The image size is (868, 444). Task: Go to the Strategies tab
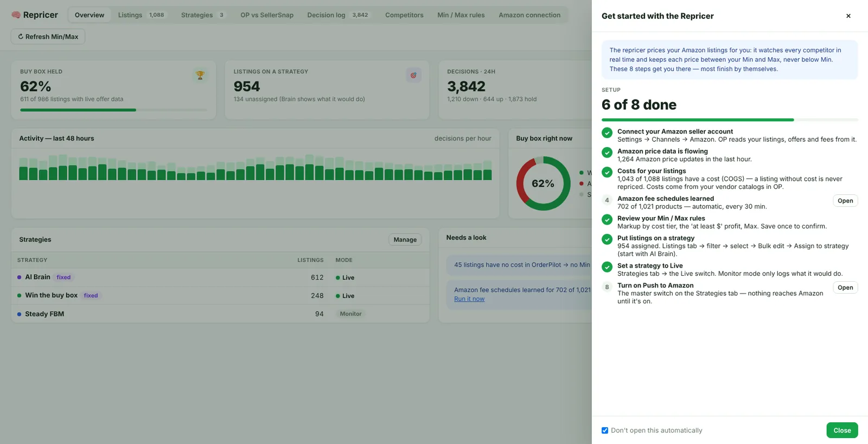(202, 15)
